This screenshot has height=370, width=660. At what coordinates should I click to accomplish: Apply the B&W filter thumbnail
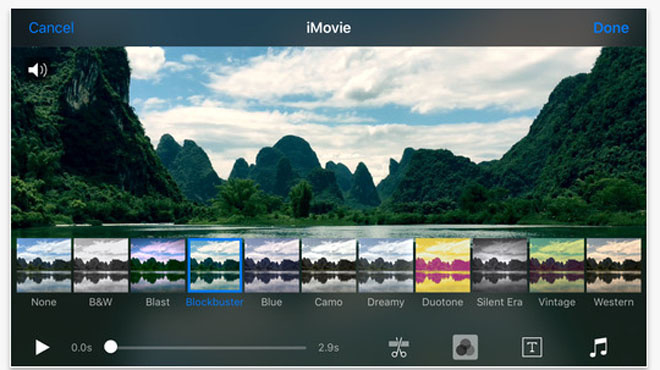coord(101,265)
